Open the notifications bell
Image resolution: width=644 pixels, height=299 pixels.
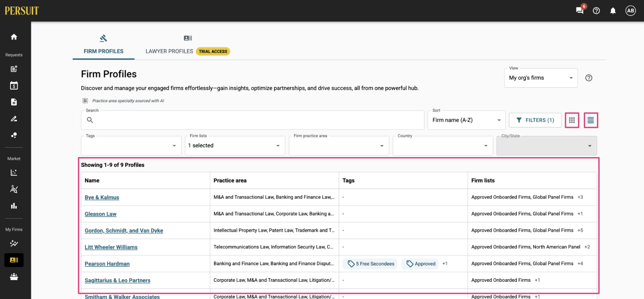pos(613,11)
